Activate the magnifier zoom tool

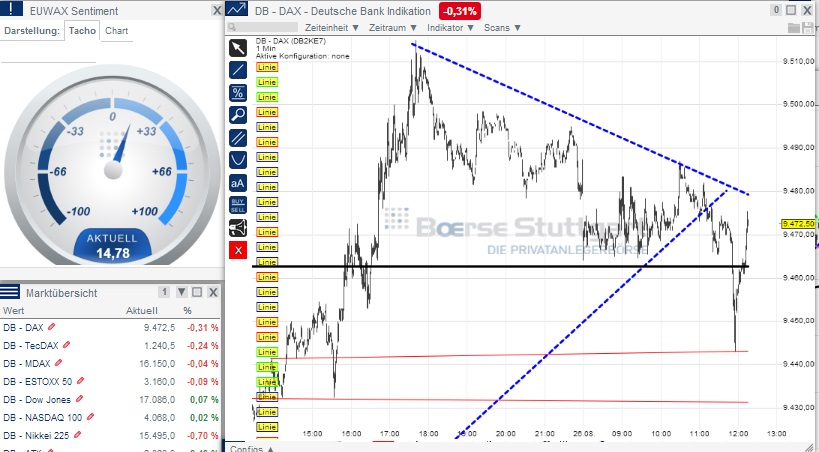[238, 114]
